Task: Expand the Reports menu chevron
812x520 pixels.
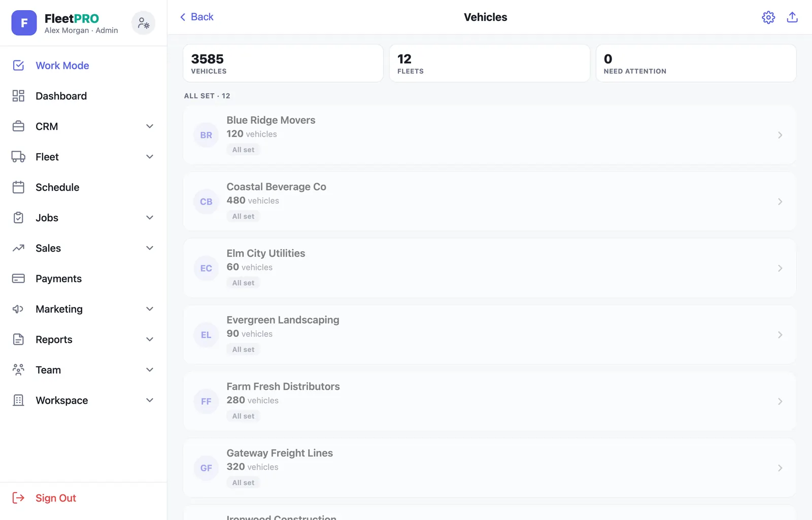Action: click(x=150, y=339)
